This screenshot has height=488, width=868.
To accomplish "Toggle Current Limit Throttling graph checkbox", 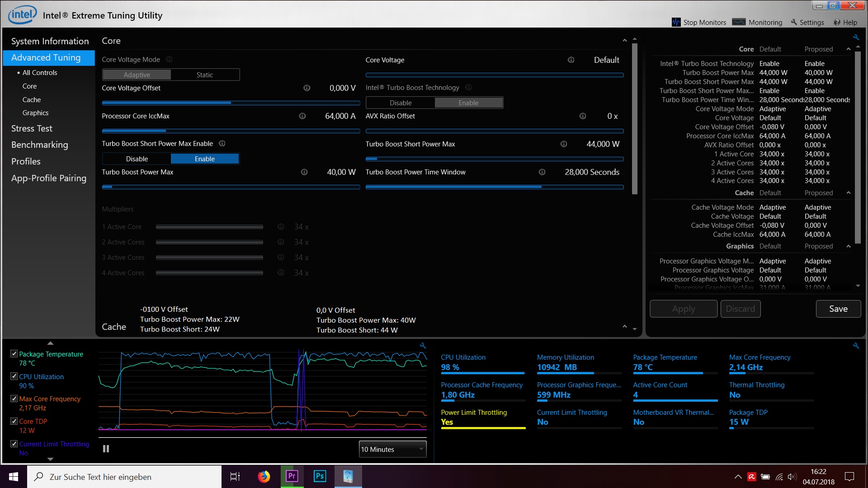I will [x=14, y=444].
